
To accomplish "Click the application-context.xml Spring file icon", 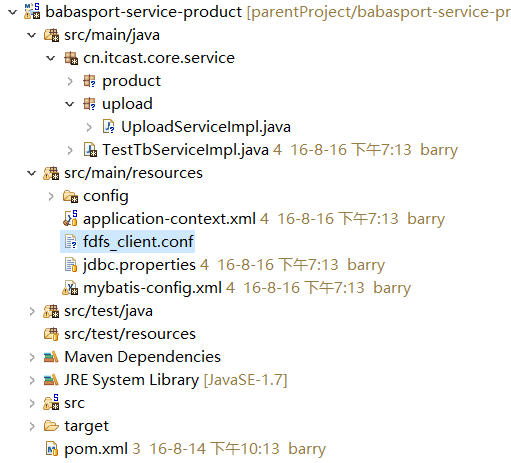I will coord(70,219).
